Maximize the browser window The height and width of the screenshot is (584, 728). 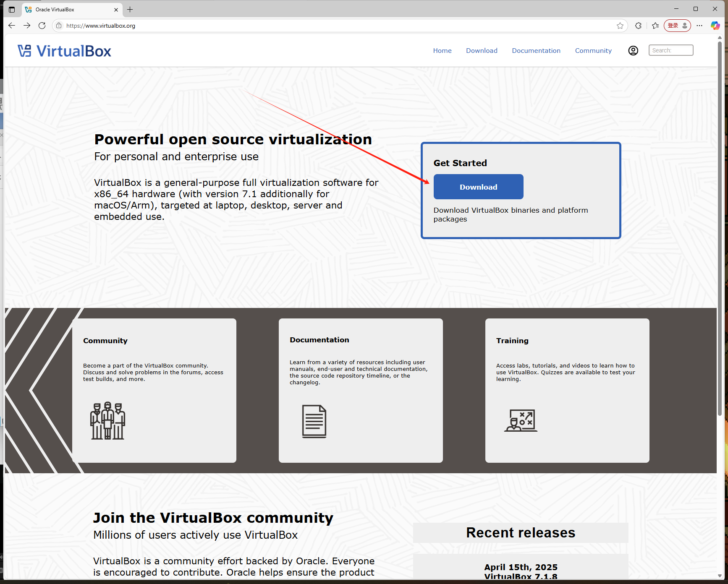click(696, 9)
